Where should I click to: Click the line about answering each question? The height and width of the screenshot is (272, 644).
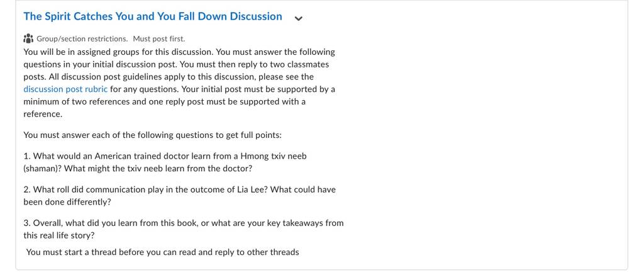(x=152, y=135)
